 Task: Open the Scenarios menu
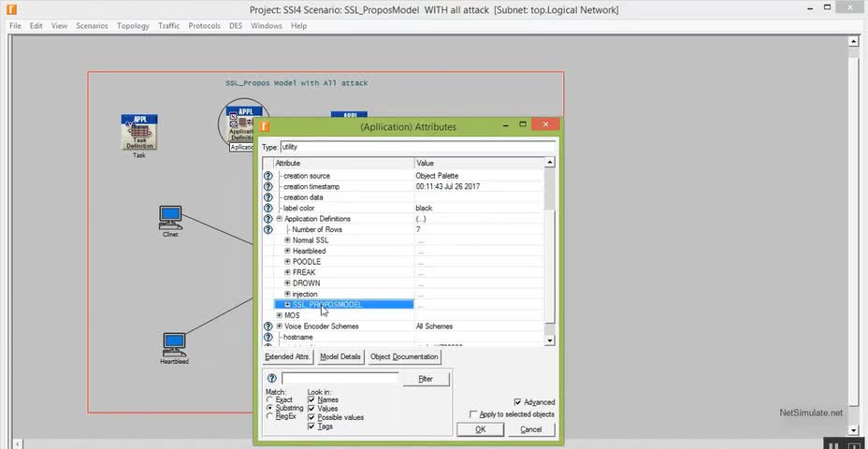tap(92, 26)
